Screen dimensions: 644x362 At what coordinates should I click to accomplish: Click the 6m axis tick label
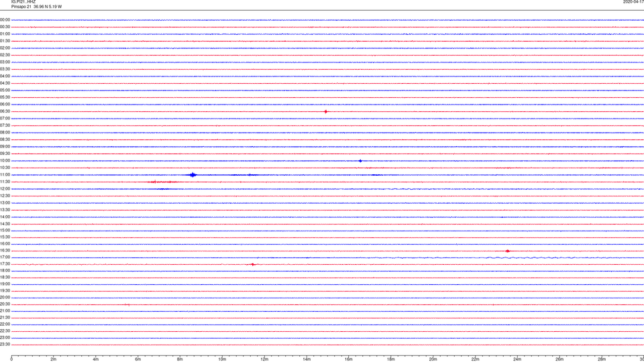click(x=138, y=359)
